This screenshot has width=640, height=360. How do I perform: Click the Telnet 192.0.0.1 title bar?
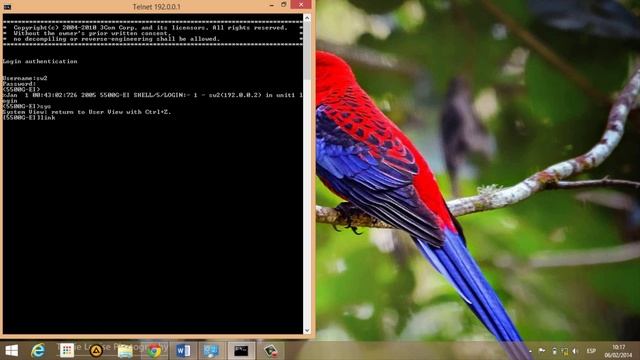click(156, 7)
